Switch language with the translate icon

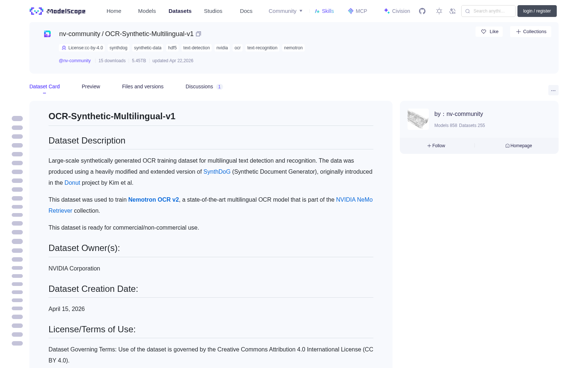coord(452,11)
